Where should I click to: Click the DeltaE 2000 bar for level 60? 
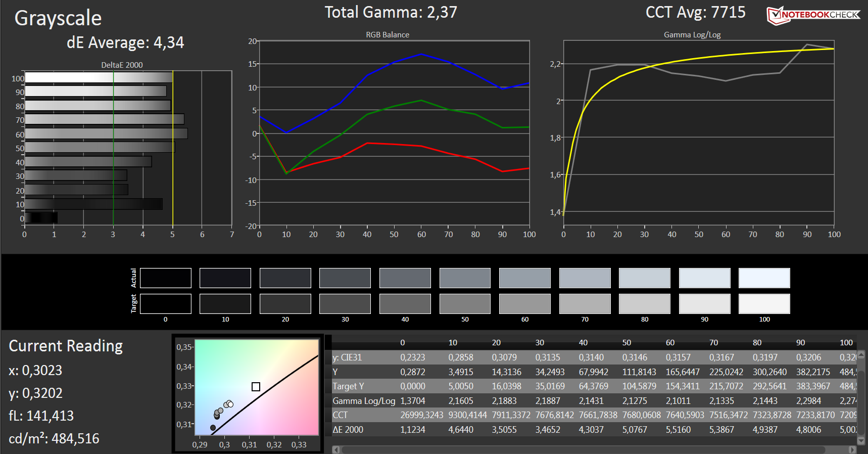click(x=106, y=133)
